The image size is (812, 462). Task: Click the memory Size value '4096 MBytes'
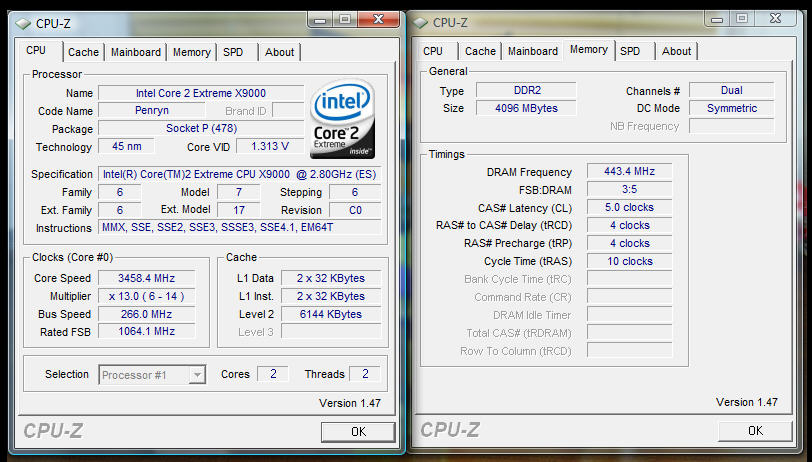click(x=526, y=108)
